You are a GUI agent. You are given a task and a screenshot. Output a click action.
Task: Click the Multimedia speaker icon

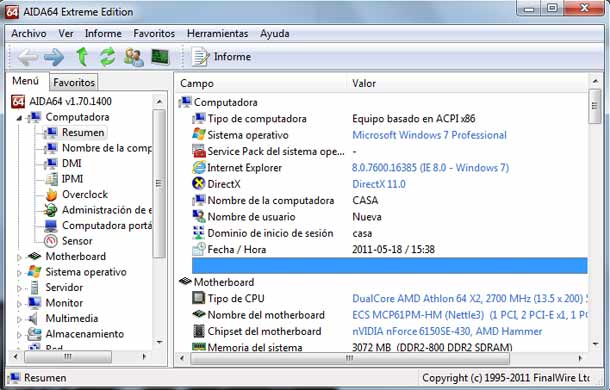coord(34,318)
